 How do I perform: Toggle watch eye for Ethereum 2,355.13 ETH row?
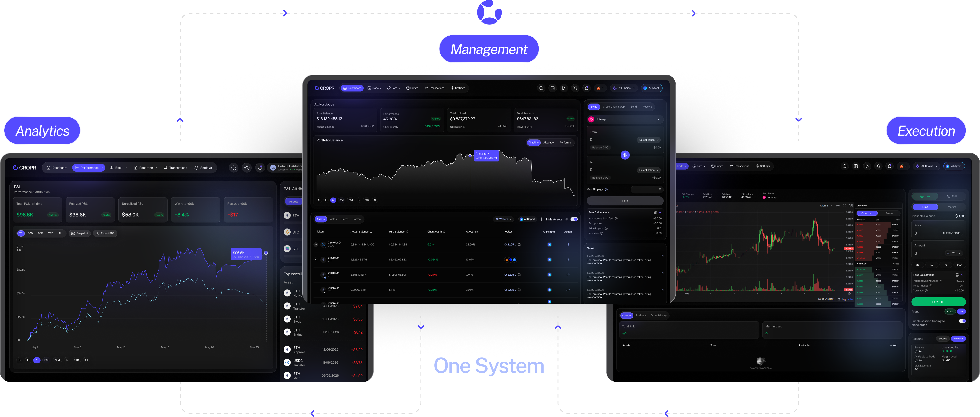pyautogui.click(x=568, y=275)
